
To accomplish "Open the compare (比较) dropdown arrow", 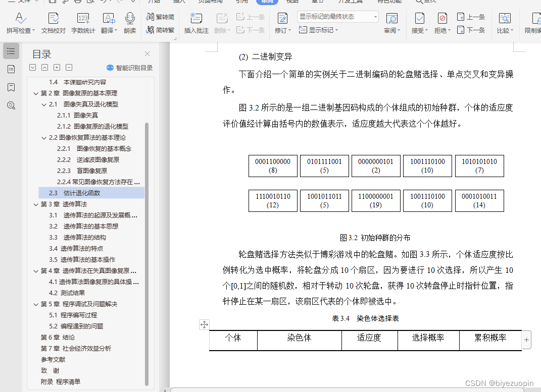I will coord(512,30).
